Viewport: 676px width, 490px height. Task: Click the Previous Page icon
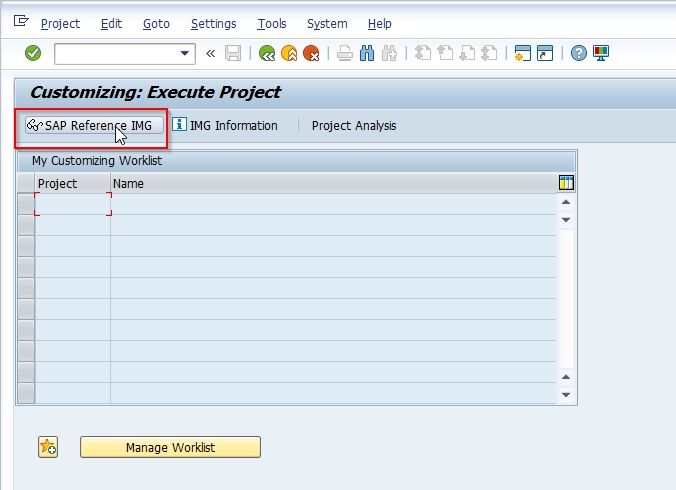coord(445,53)
